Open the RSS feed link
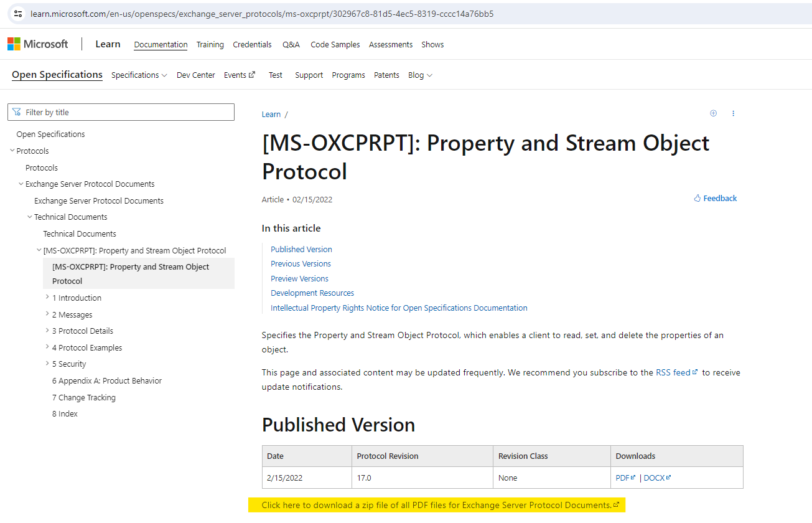 click(677, 373)
